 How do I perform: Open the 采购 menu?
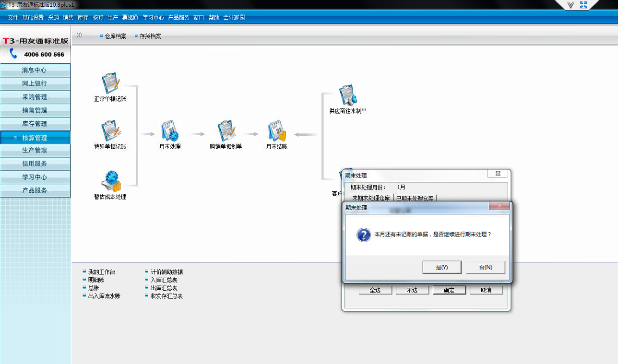coord(53,17)
